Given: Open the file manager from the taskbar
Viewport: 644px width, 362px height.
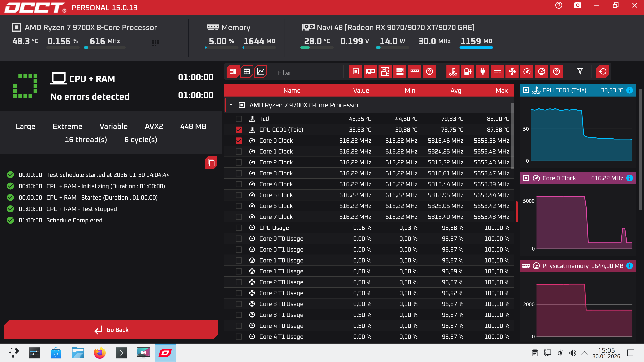Looking at the screenshot, I should pos(78,353).
